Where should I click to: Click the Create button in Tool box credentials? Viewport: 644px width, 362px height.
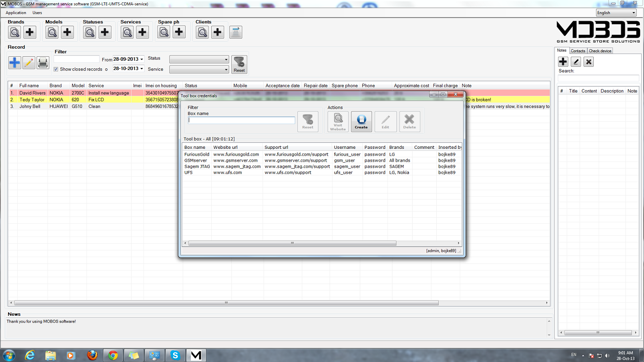(x=361, y=121)
